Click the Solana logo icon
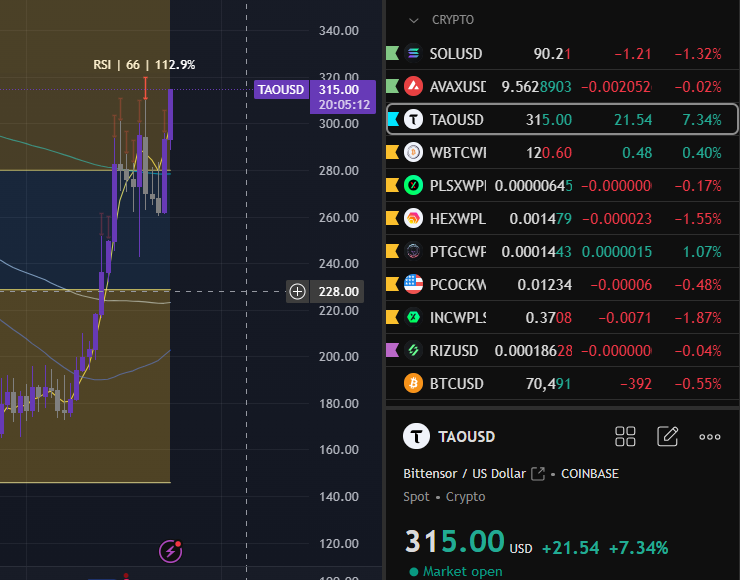The width and height of the screenshot is (740, 580). [413, 53]
